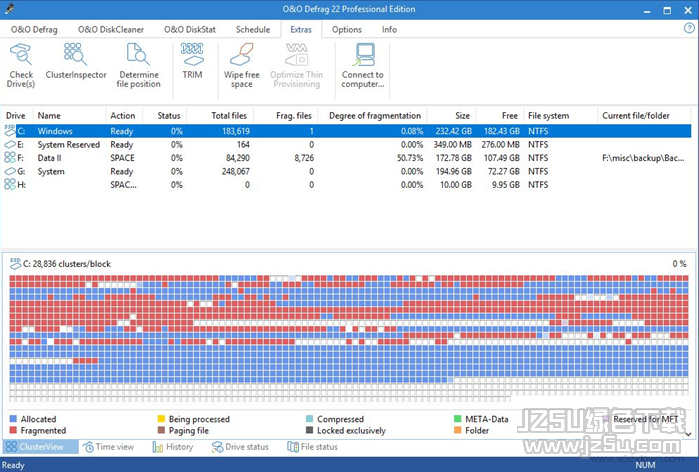Click the 8,726 fragmented files value
This screenshot has height=472, width=699.
click(304, 158)
